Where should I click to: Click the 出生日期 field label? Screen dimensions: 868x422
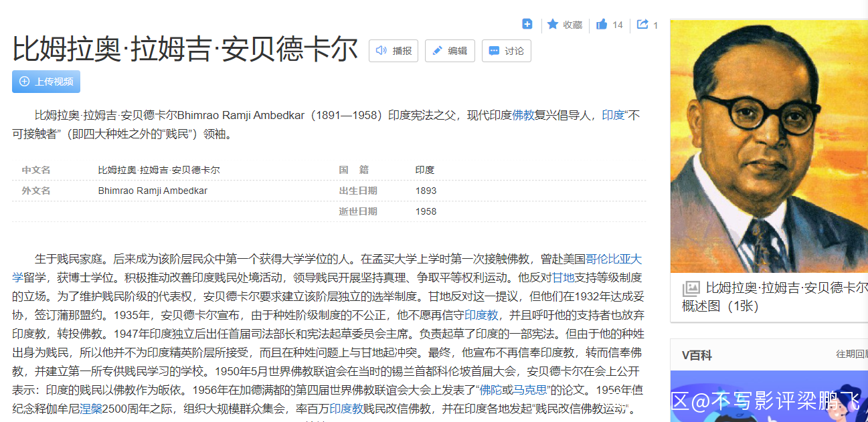tap(358, 191)
